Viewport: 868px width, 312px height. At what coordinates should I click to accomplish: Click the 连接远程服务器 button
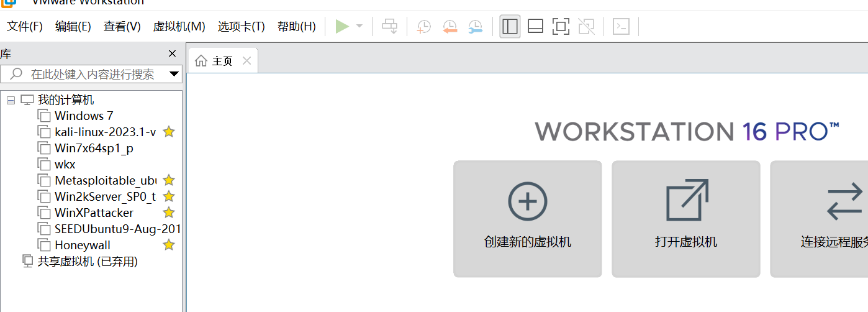(819, 219)
